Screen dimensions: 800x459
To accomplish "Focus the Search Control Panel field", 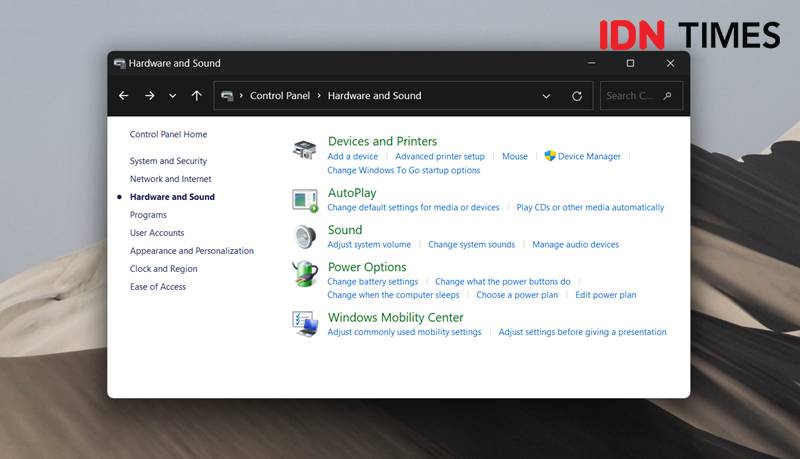I will 641,95.
